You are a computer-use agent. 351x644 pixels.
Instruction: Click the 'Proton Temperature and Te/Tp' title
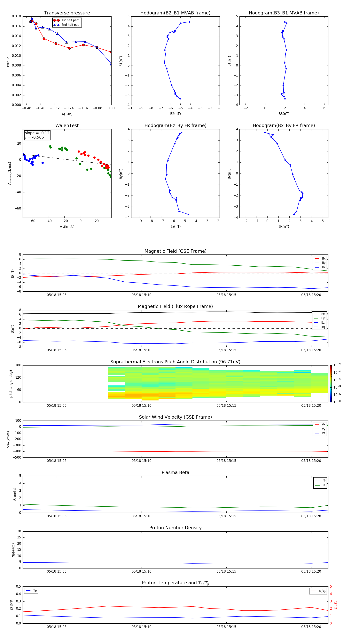175,583
